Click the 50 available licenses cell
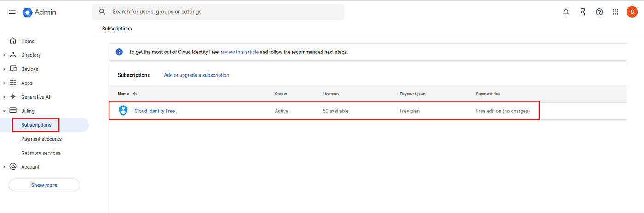Image resolution: width=644 pixels, height=213 pixels. coord(335,111)
